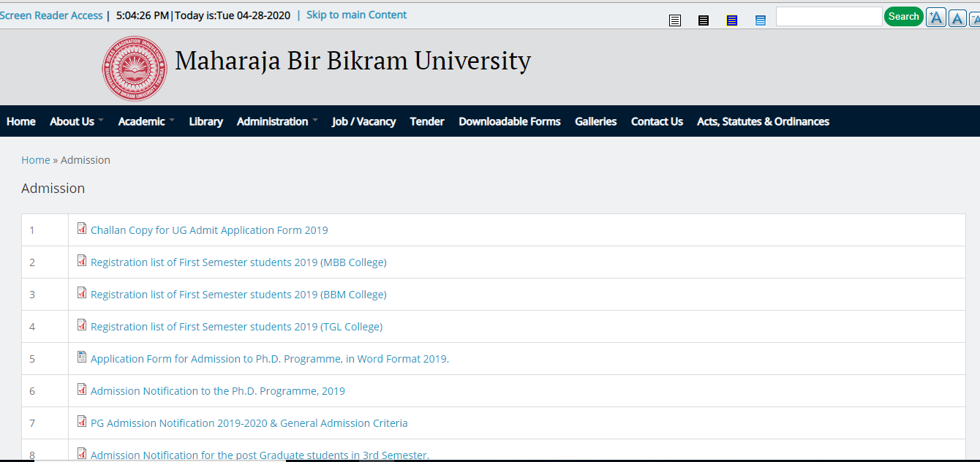Click the decrease font size A- icon
The height and width of the screenshot is (462, 980).
pos(975,18)
